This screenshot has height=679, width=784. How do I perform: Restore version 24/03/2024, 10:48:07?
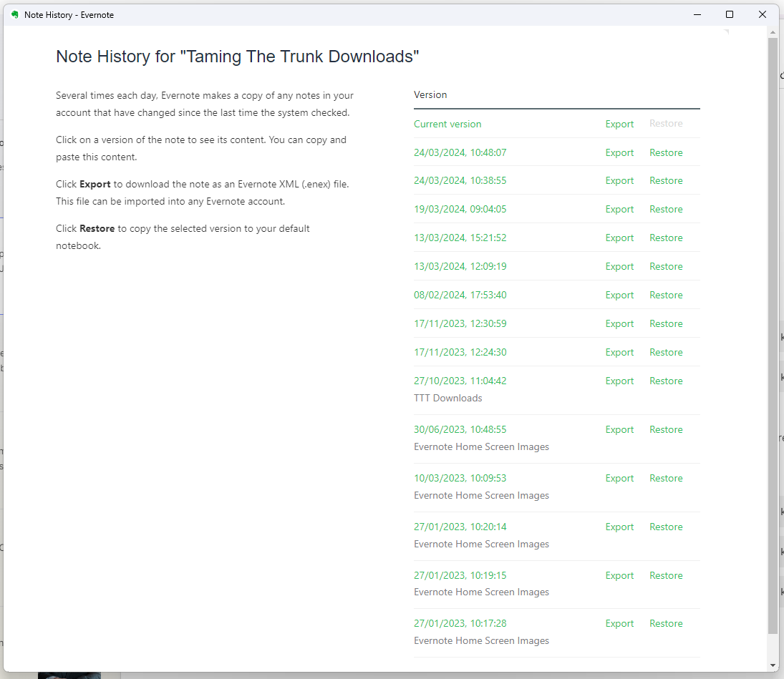coord(665,152)
